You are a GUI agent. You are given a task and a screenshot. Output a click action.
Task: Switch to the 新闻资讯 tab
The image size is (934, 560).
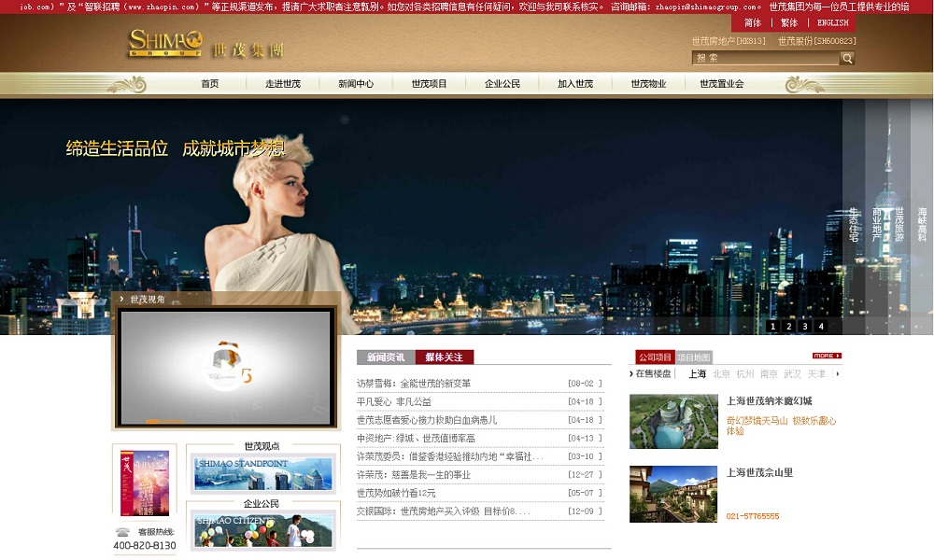click(x=386, y=357)
